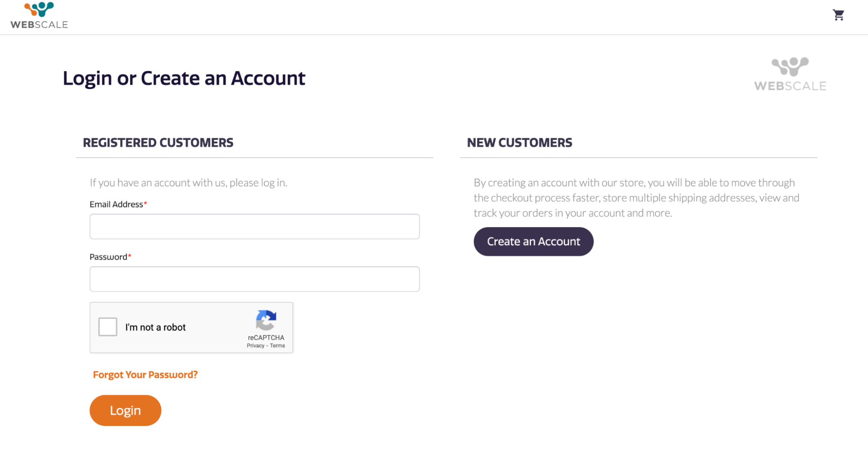
Task: Click the reCAPTCHA text under the logo
Action: [266, 337]
